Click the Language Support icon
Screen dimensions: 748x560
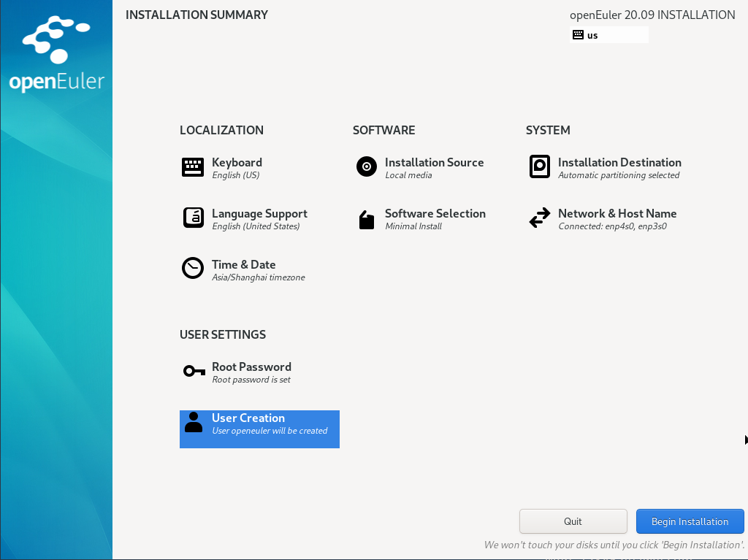tap(193, 218)
